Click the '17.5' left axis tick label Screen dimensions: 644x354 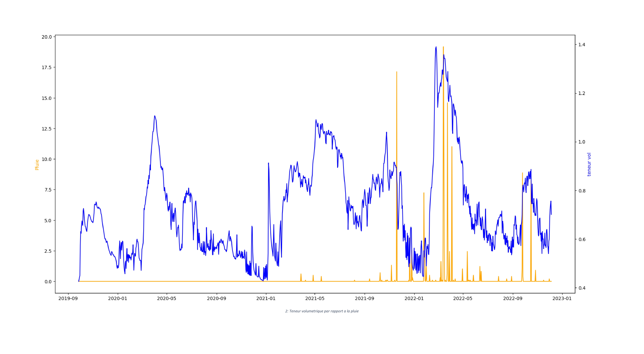click(x=47, y=67)
